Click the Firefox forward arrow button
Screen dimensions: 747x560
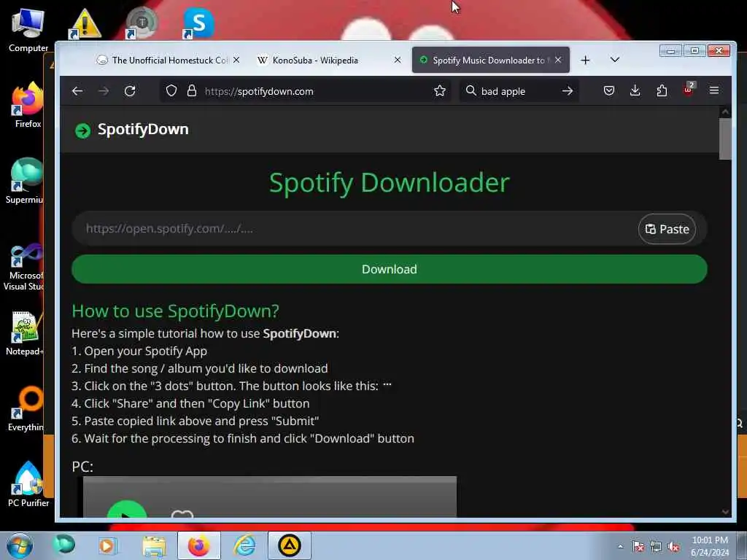click(x=104, y=91)
